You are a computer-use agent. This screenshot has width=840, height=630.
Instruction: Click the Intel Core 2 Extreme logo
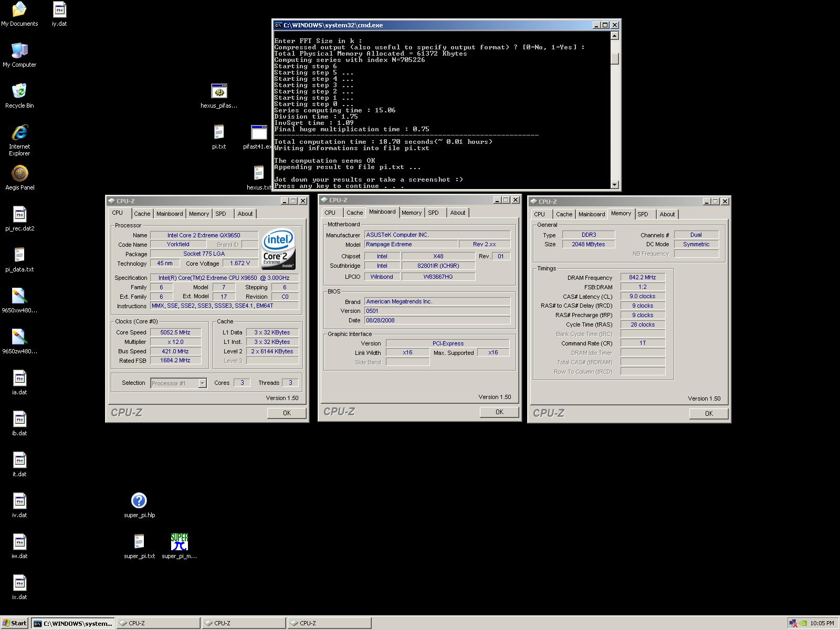coord(279,248)
